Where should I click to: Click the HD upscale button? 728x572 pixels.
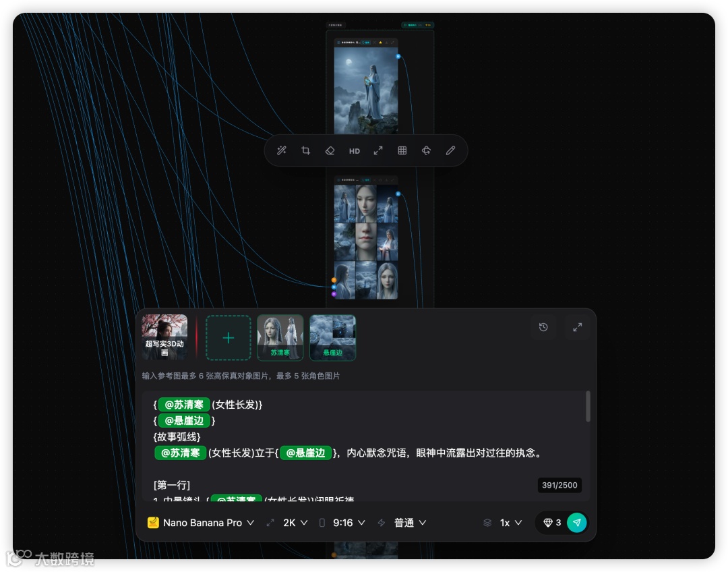click(355, 151)
